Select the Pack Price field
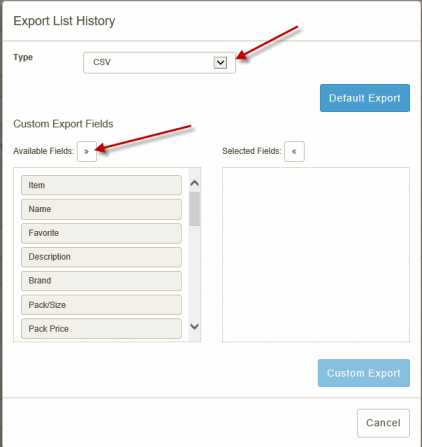This screenshot has height=447, width=422. (101, 329)
